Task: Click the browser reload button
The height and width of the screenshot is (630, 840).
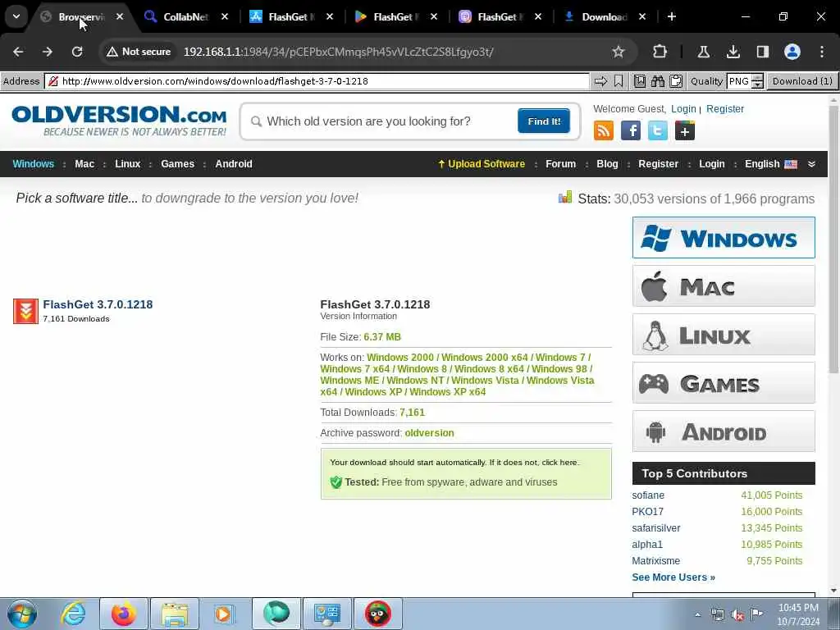Action: (76, 52)
